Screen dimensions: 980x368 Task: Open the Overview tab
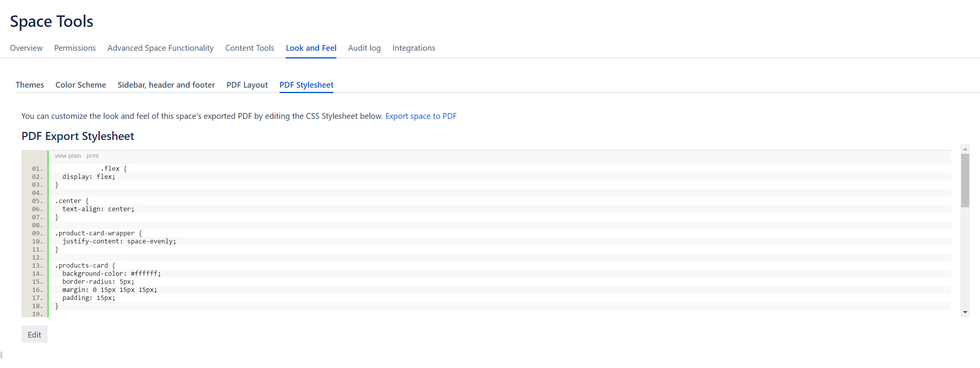click(26, 48)
